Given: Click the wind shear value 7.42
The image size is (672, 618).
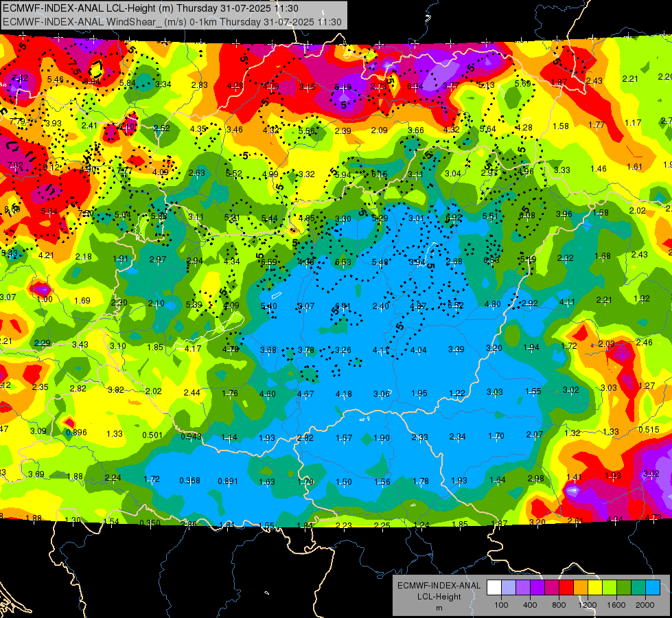Looking at the screenshot, I should click(x=20, y=78).
